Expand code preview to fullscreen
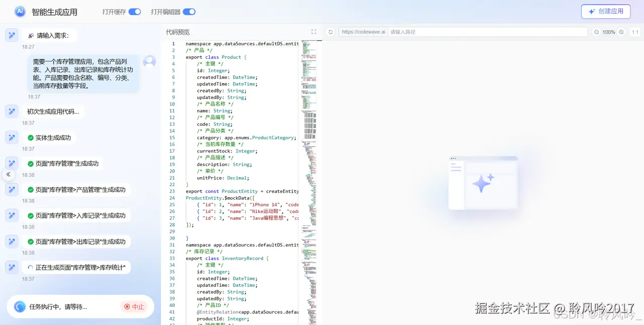The height and width of the screenshot is (325, 644). 314,32
